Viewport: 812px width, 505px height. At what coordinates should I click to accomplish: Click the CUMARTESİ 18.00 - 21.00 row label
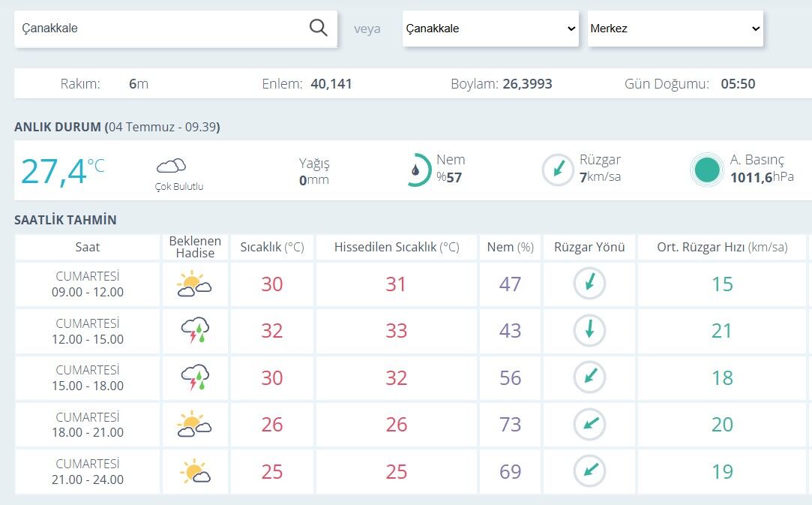[x=88, y=425]
